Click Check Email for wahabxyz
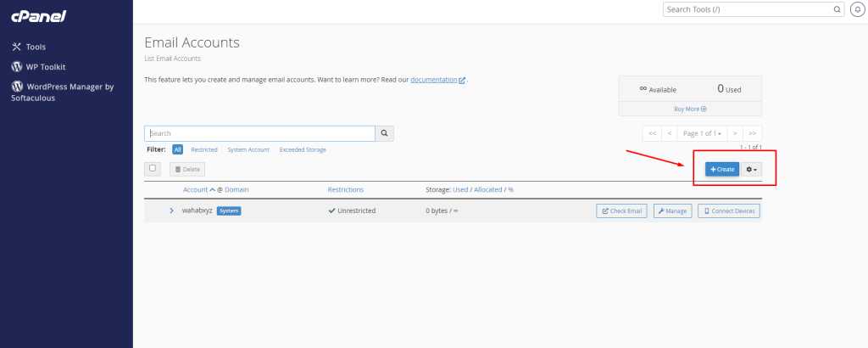The width and height of the screenshot is (868, 348). (x=622, y=210)
